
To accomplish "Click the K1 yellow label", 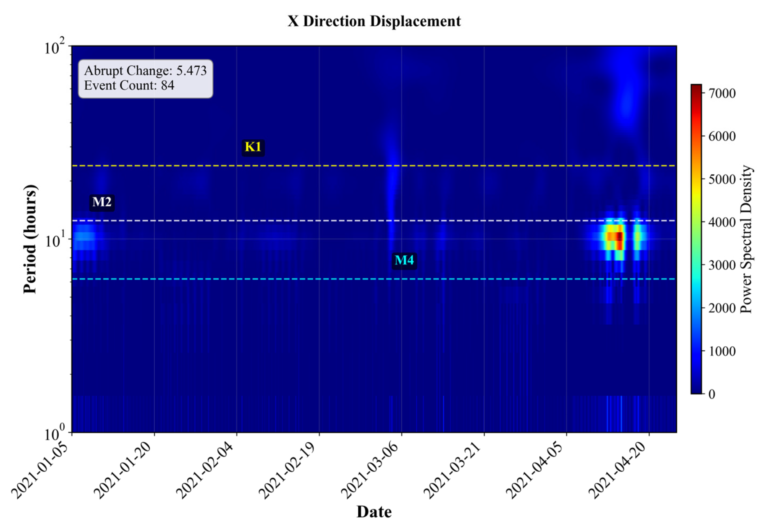I will pos(253,147).
